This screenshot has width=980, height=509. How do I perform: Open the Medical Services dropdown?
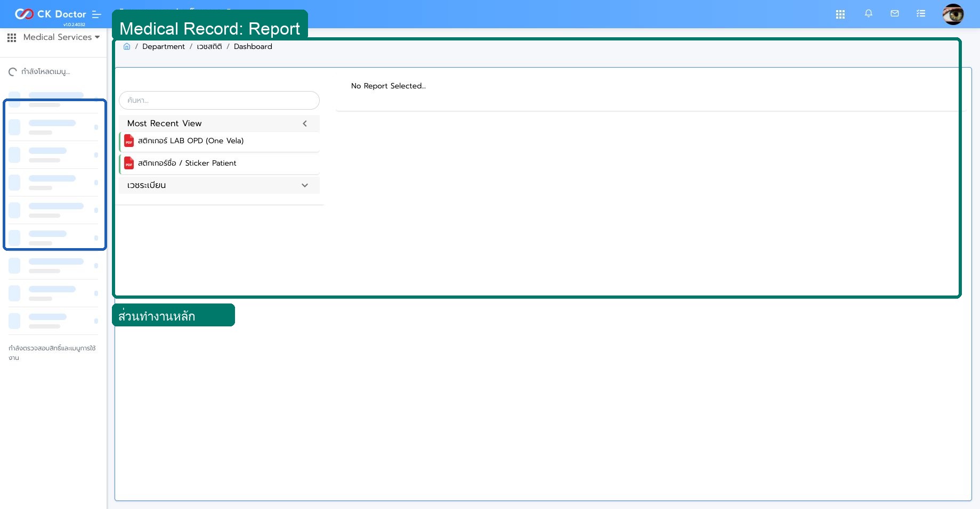pyautogui.click(x=61, y=37)
